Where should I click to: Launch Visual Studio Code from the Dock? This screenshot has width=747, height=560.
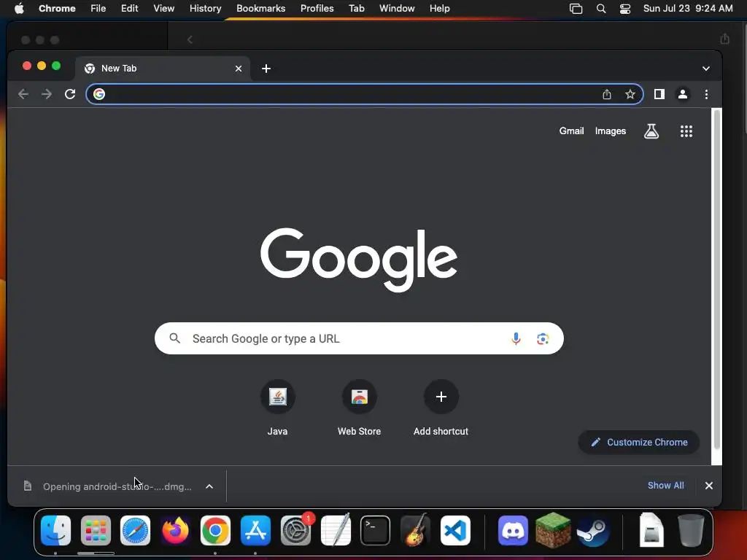coord(455,531)
